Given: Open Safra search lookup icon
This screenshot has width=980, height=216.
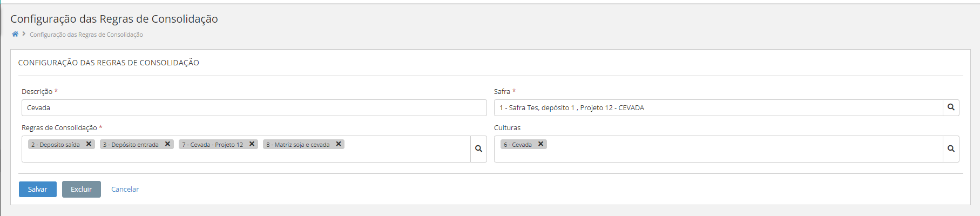Looking at the screenshot, I should point(951,107).
